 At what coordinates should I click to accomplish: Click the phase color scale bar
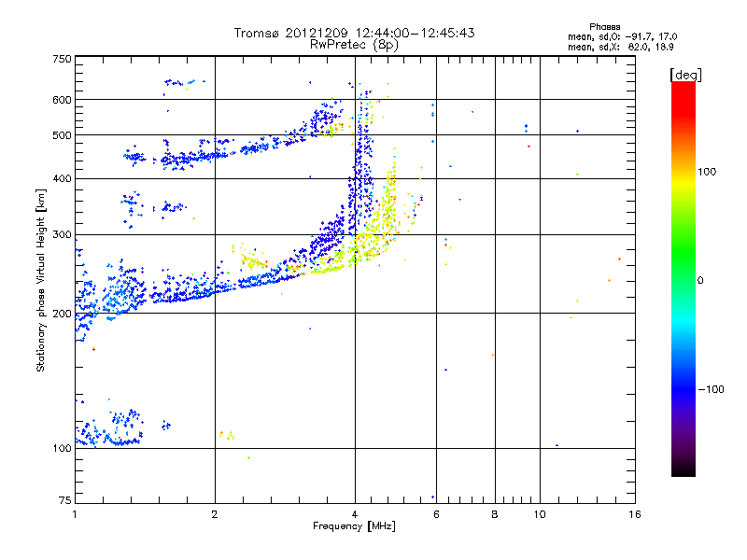684,278
